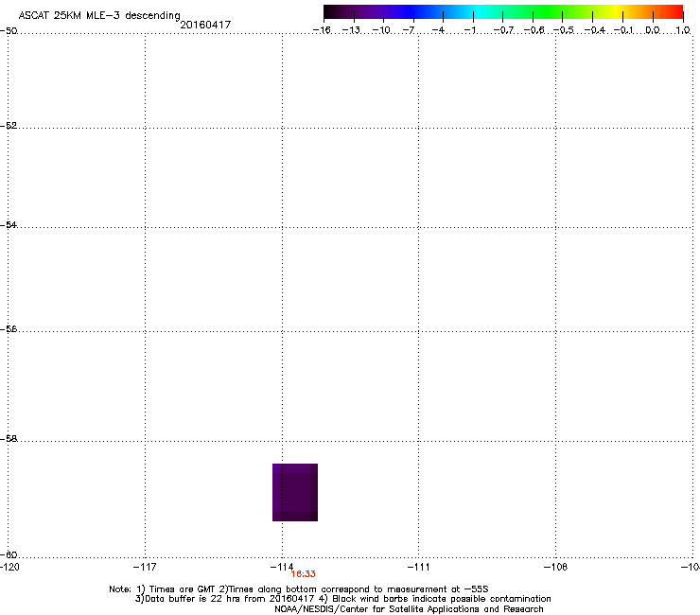
Task: Click the -7 colorbar tick label
Action: click(x=409, y=30)
